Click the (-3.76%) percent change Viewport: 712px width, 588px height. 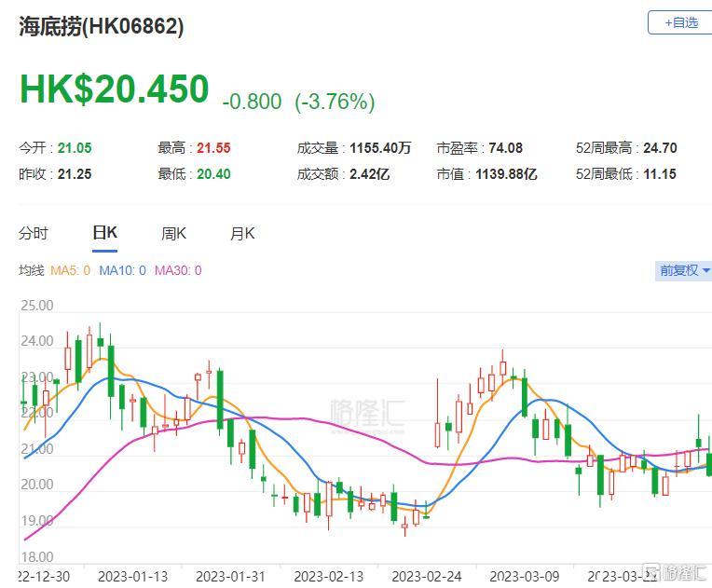pyautogui.click(x=335, y=102)
